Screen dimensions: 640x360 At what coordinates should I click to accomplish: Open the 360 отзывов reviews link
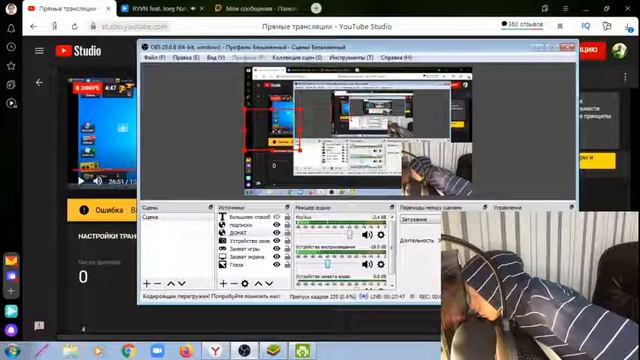[522, 24]
